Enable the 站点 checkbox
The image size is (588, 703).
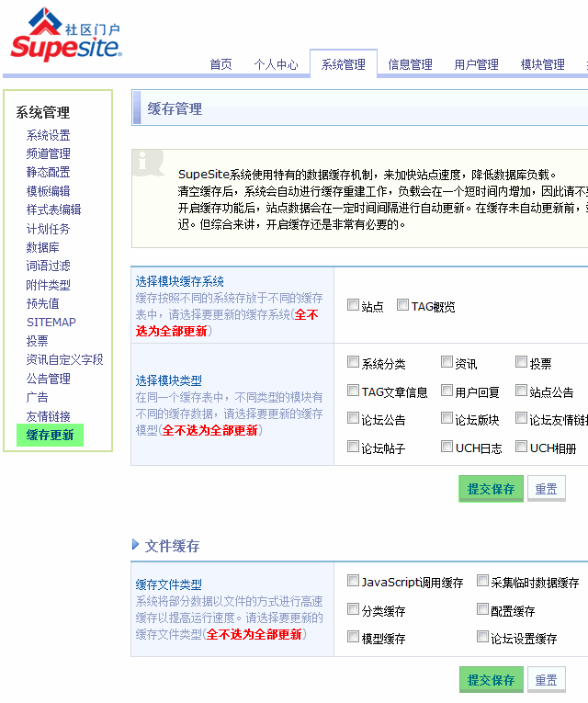click(354, 305)
